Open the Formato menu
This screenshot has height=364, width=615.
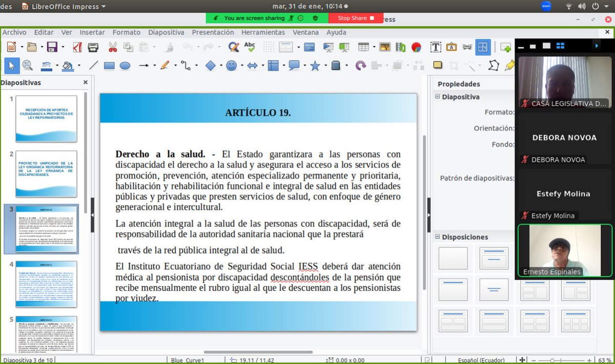pos(127,32)
